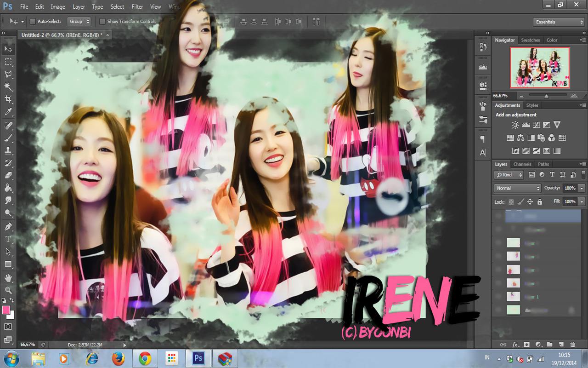Viewport: 588px width, 368px height.
Task: Add a layer mask
Action: click(x=526, y=345)
